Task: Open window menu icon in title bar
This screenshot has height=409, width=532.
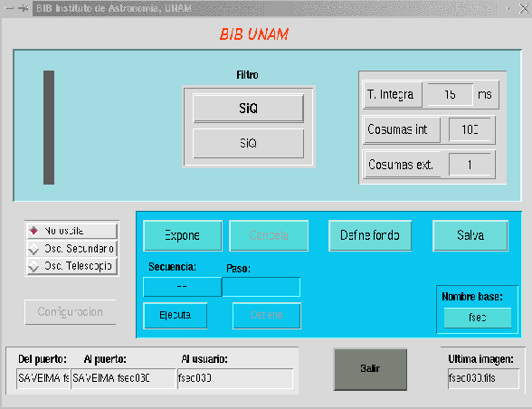Action: (9, 8)
